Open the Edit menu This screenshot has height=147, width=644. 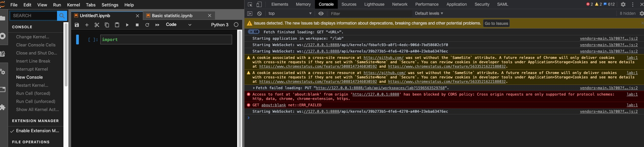pyautogui.click(x=28, y=5)
